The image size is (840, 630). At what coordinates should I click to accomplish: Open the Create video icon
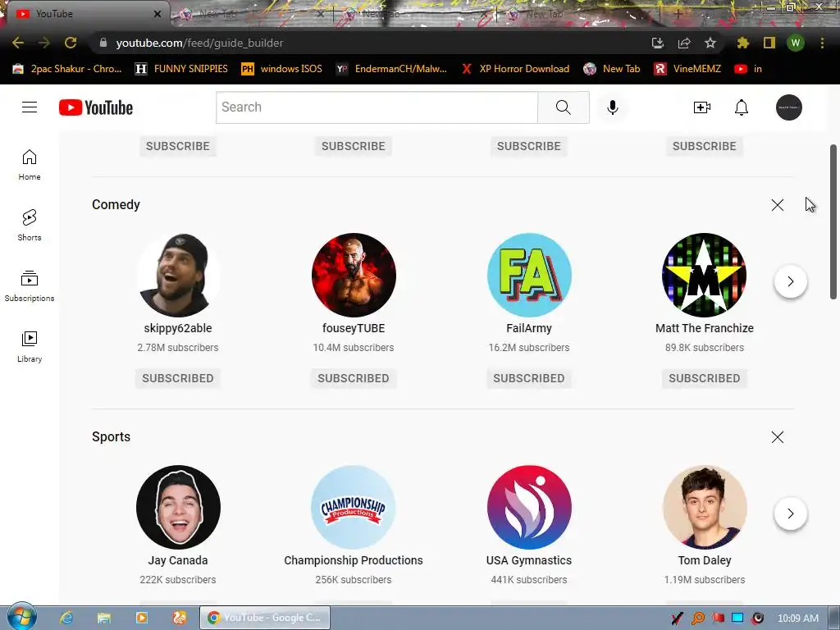coord(702,107)
